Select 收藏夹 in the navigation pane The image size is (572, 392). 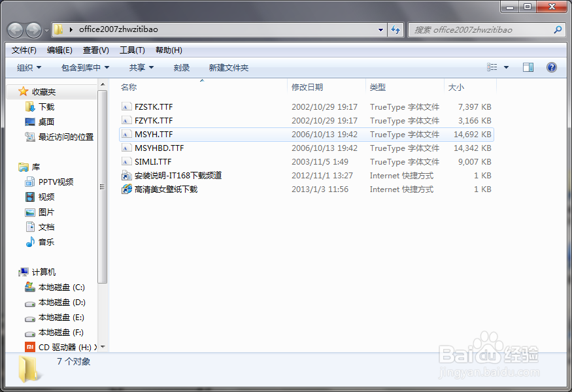click(44, 92)
